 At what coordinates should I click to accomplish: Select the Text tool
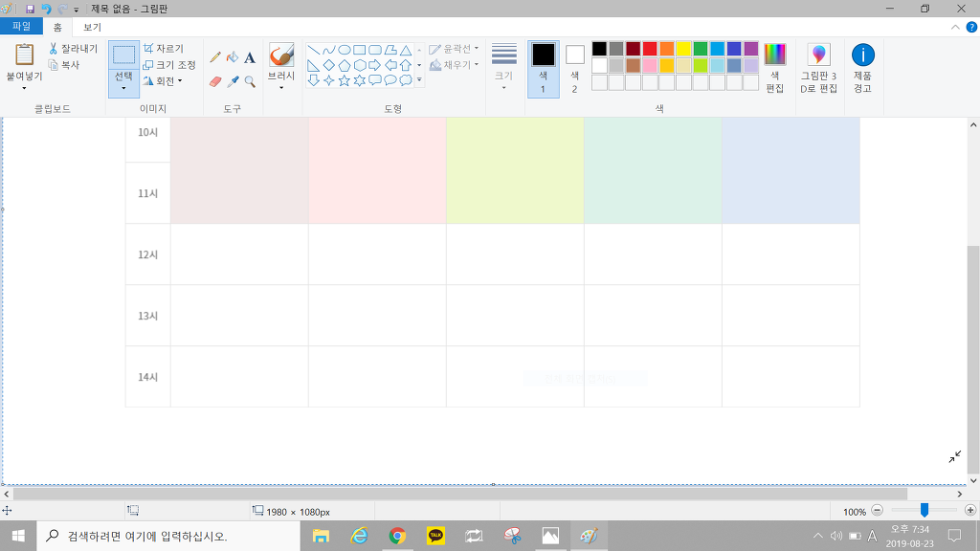coord(250,57)
